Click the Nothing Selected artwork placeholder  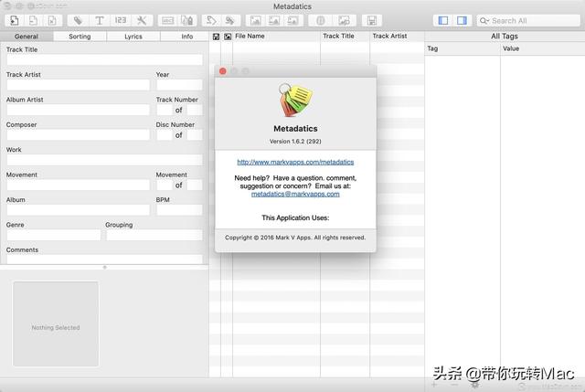pyautogui.click(x=56, y=323)
